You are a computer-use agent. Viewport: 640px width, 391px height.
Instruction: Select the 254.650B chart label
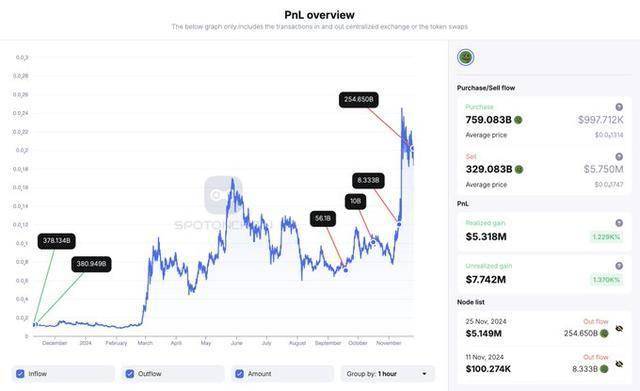(x=358, y=100)
